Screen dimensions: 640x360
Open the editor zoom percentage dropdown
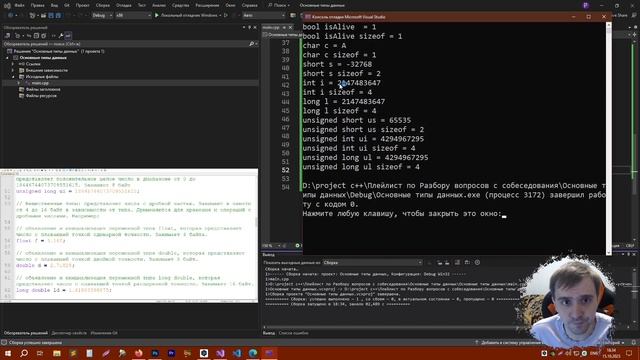coord(271,246)
